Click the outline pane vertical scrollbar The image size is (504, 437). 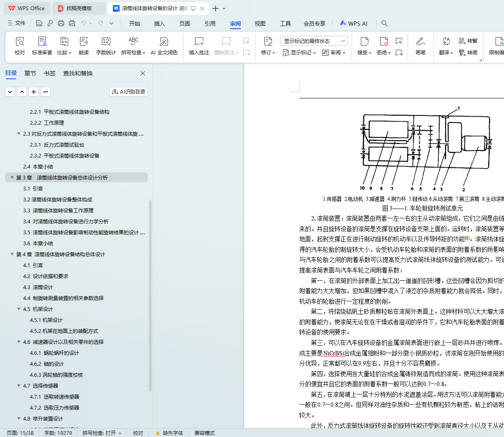coord(150,295)
